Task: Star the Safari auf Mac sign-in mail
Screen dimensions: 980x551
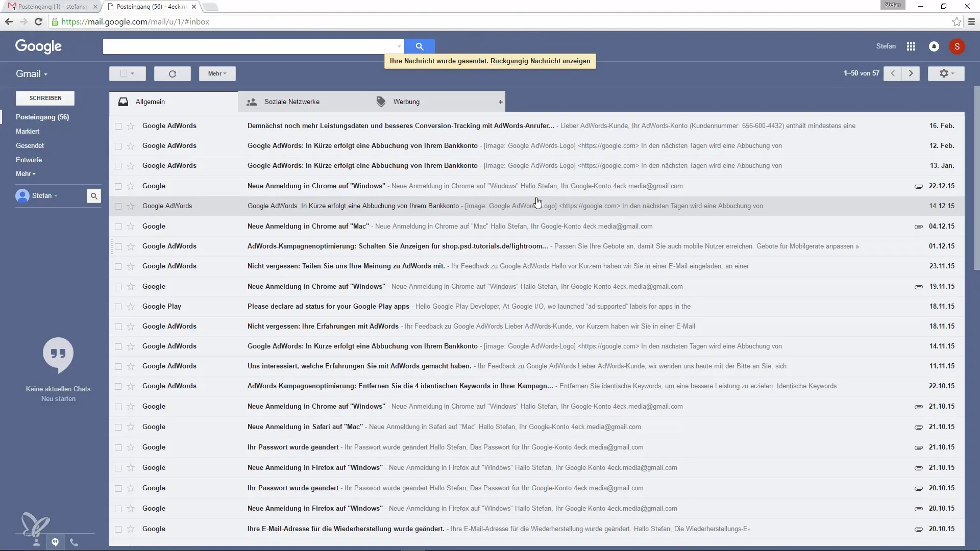Action: (x=131, y=427)
